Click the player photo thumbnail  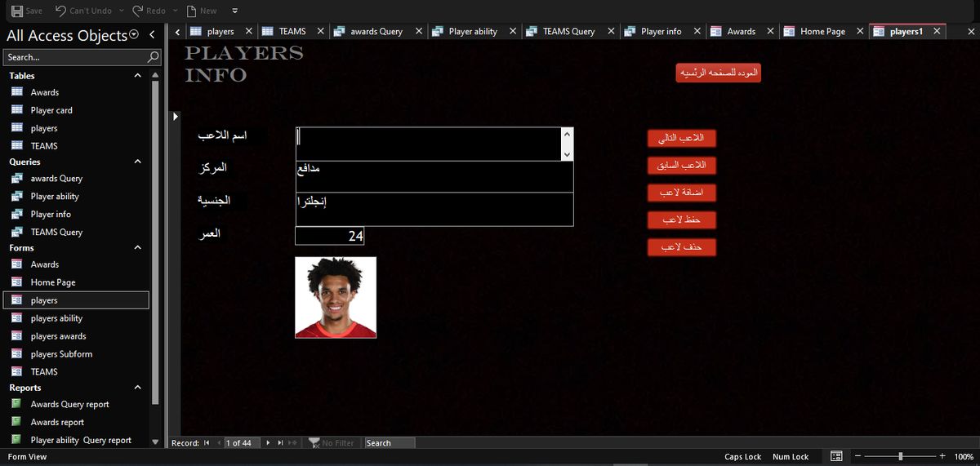click(336, 297)
